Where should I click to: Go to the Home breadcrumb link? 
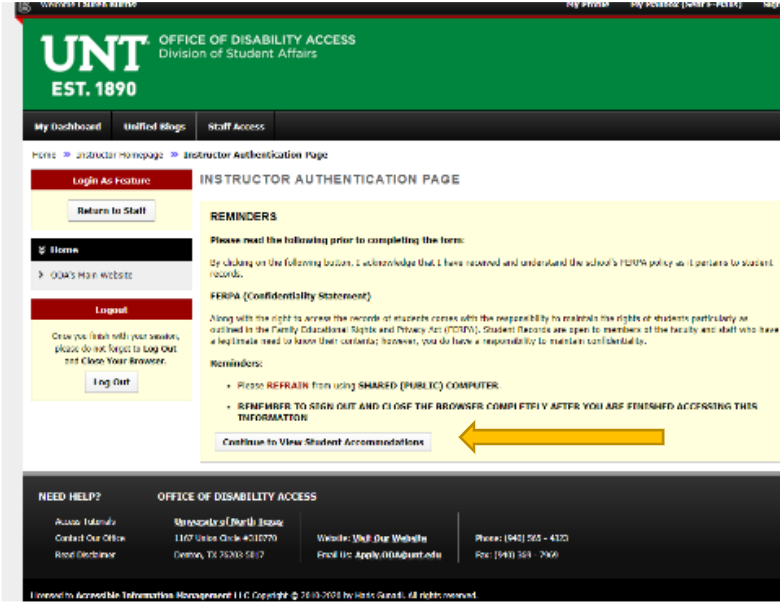point(44,155)
